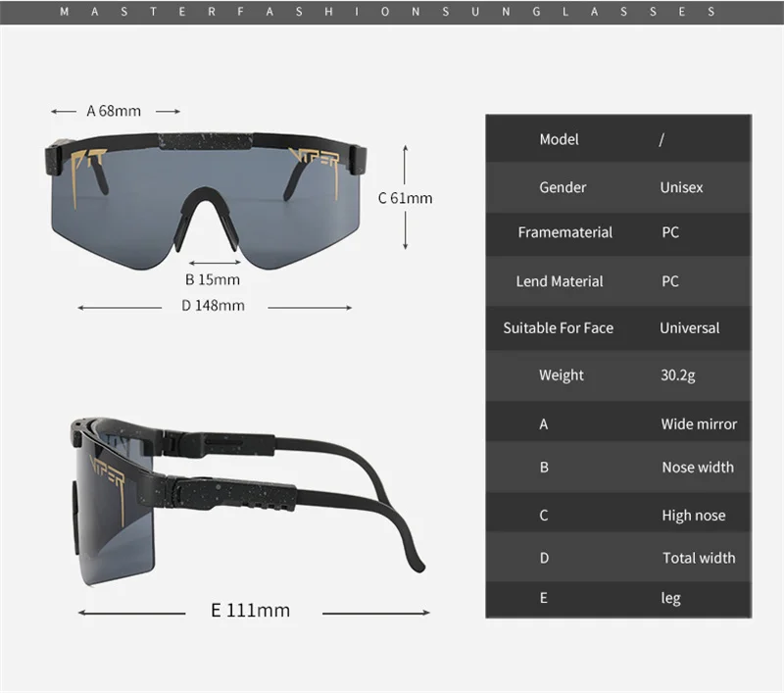Click the 'C' key in the table

(x=544, y=516)
